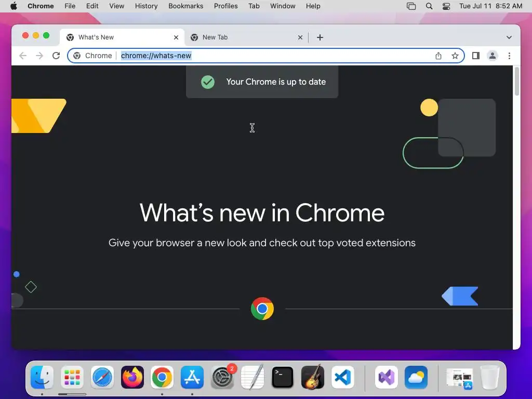Open Spotlight search in menu bar

coord(429,6)
